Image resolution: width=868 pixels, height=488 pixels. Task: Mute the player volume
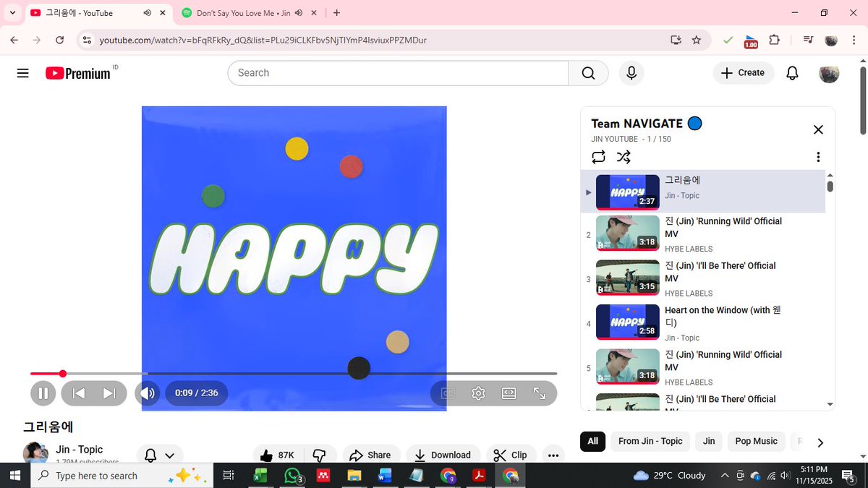tap(148, 393)
